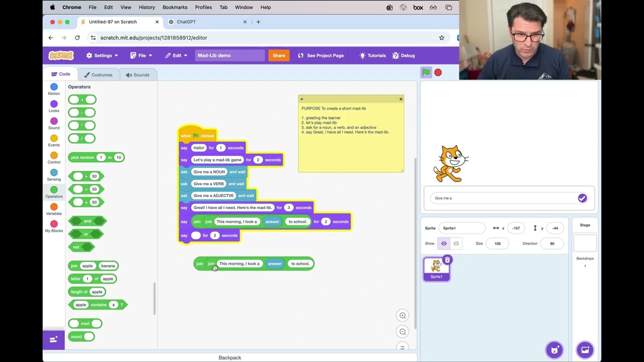The height and width of the screenshot is (362, 644).
Task: Close the yellow comment note
Action: 401,99
